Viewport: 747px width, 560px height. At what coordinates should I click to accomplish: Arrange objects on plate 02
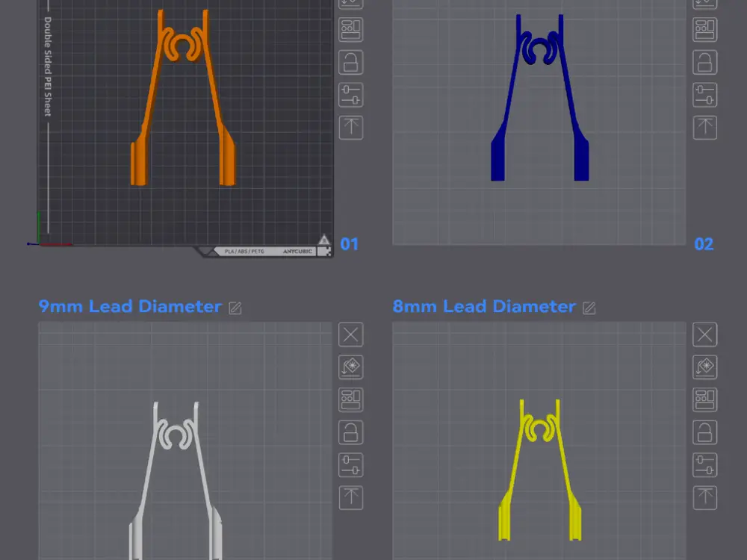pos(704,30)
